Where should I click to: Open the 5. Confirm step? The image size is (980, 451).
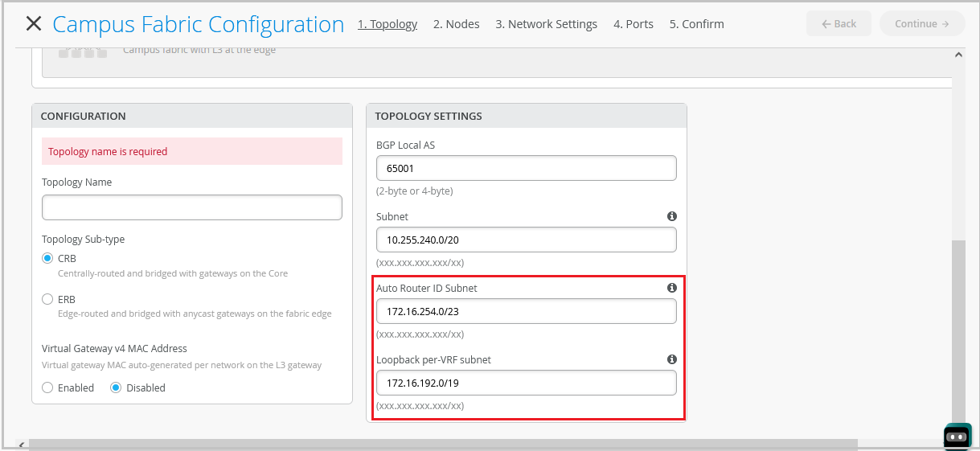coord(696,24)
